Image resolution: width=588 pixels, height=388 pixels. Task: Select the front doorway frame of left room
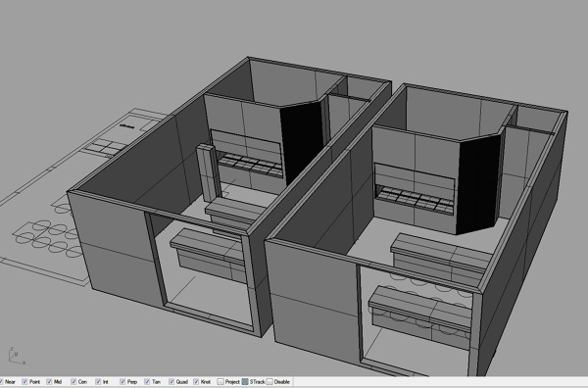pos(205,273)
